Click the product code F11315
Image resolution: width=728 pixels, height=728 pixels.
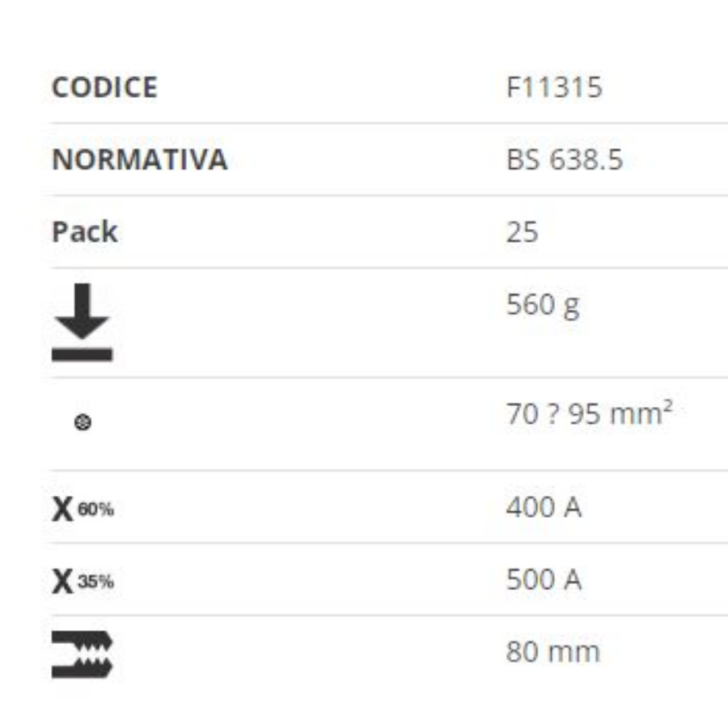[554, 87]
